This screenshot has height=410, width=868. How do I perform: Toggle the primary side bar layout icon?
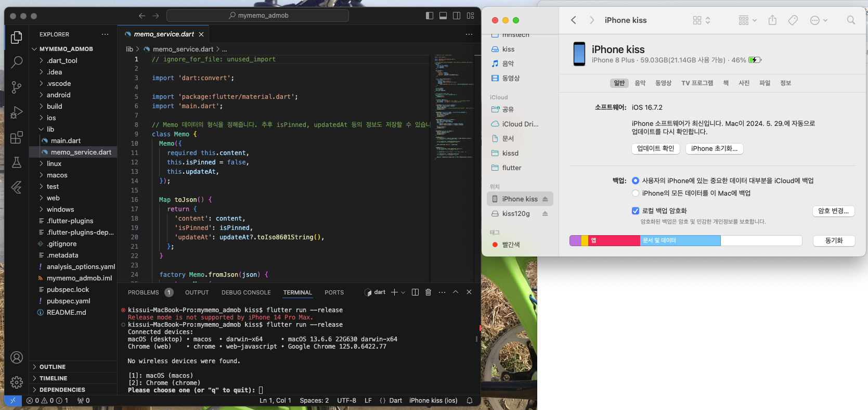tap(430, 16)
